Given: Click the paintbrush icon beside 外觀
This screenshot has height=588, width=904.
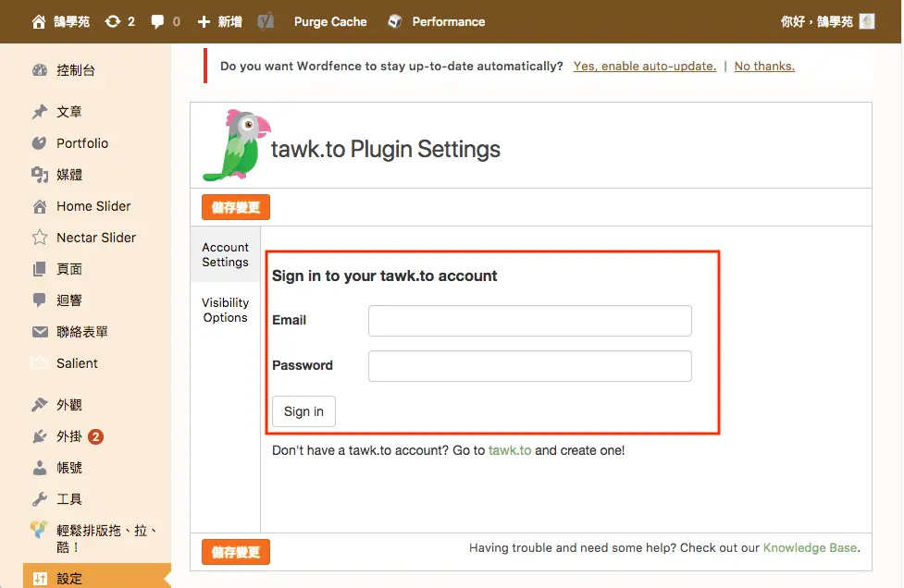Looking at the screenshot, I should [40, 405].
